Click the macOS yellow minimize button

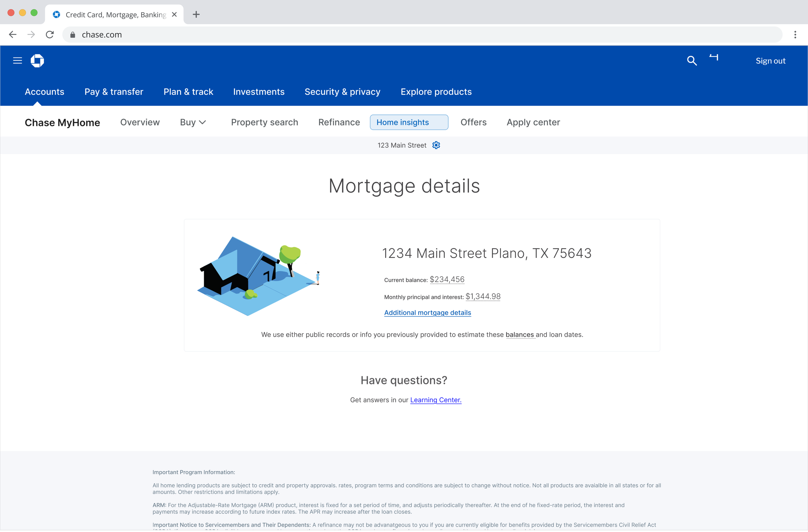22,13
